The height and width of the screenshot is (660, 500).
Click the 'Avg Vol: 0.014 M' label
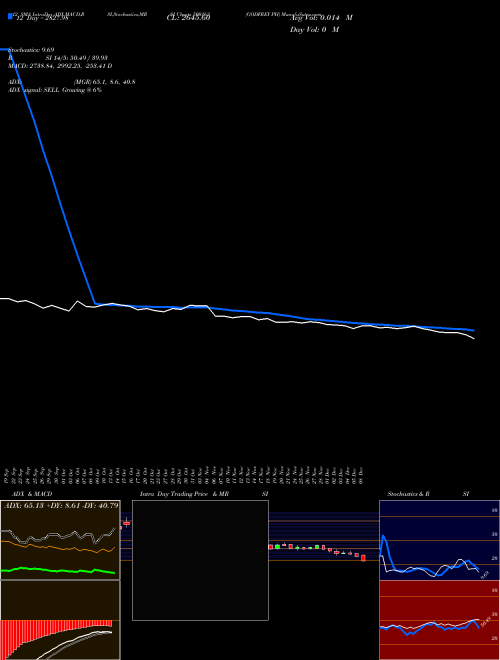(x=321, y=18)
